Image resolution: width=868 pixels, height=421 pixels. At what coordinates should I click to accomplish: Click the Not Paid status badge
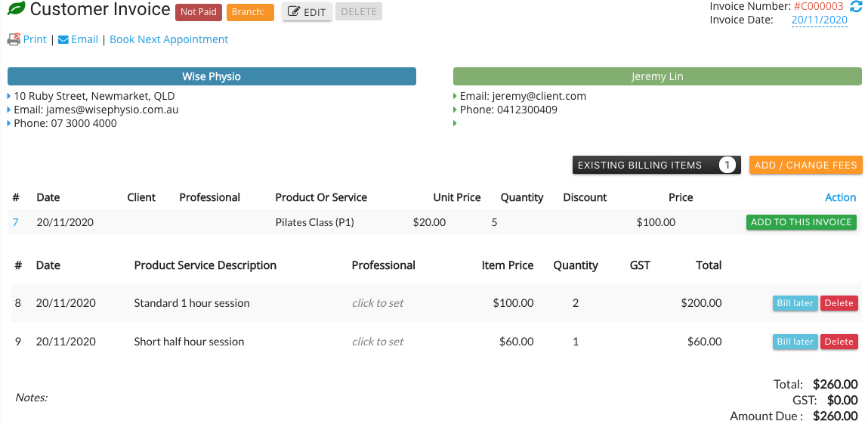click(x=199, y=12)
